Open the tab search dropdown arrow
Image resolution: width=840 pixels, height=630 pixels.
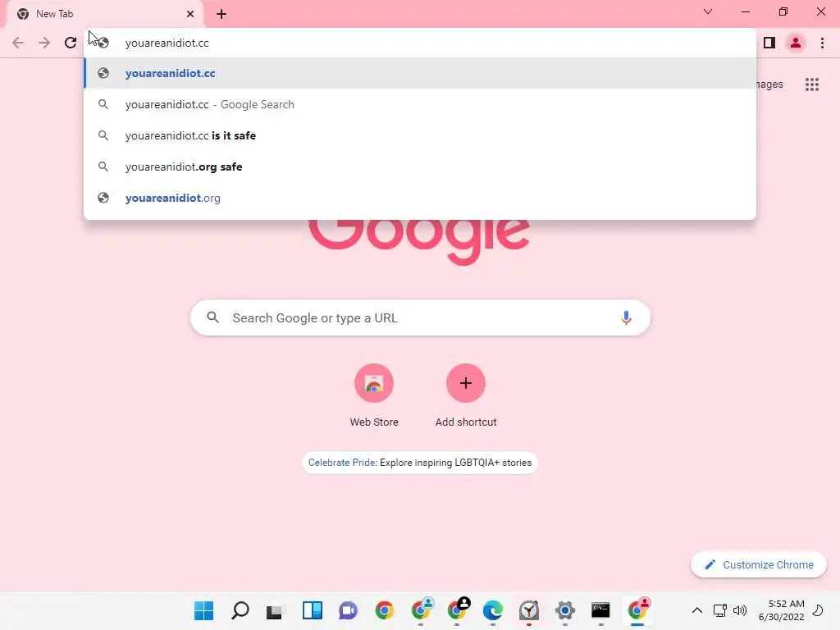click(x=708, y=11)
